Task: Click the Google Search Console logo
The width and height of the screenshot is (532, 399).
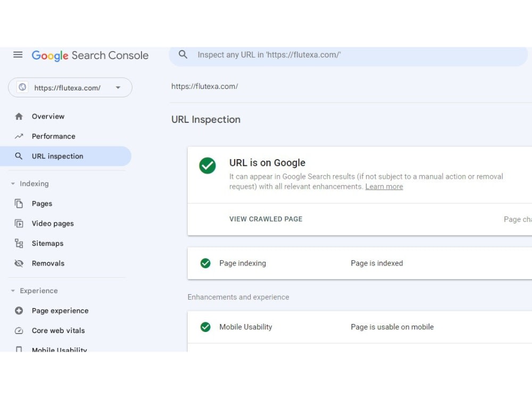Action: click(90, 55)
